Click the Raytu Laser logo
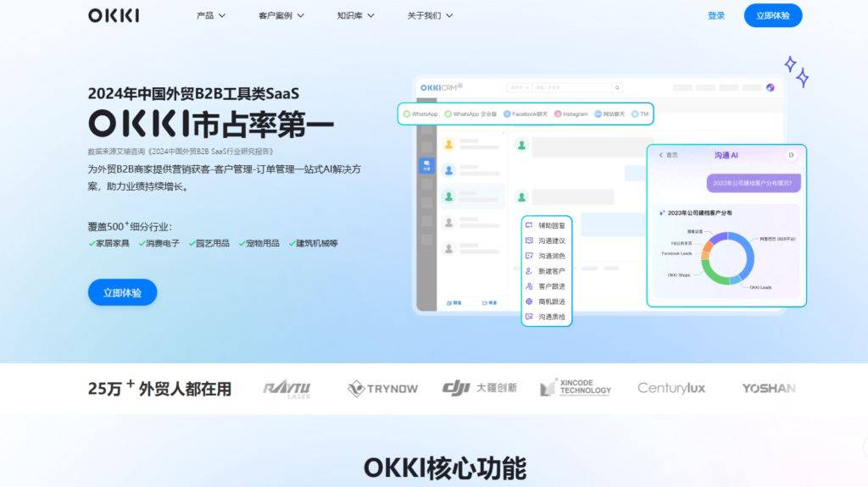 (287, 388)
